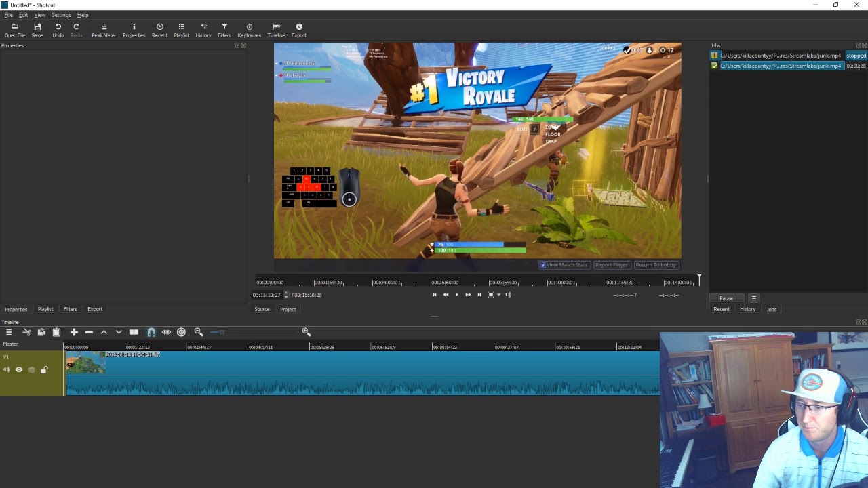Skip to the start of the video
The width and height of the screenshot is (868, 488).
434,295
